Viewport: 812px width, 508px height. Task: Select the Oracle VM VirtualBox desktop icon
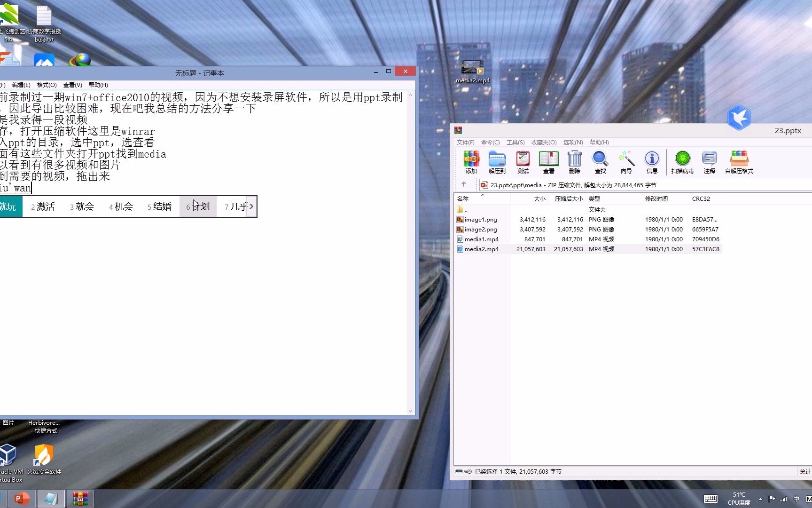(x=9, y=463)
